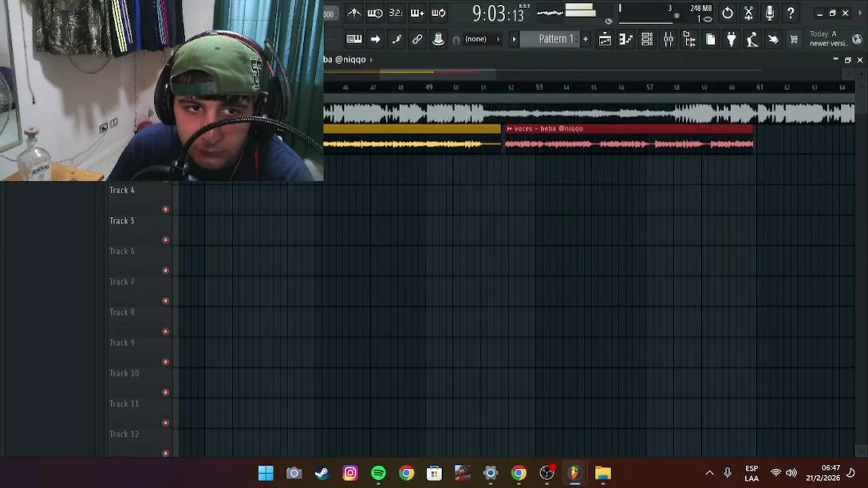
Task: Open the Playlist view
Action: tap(605, 39)
